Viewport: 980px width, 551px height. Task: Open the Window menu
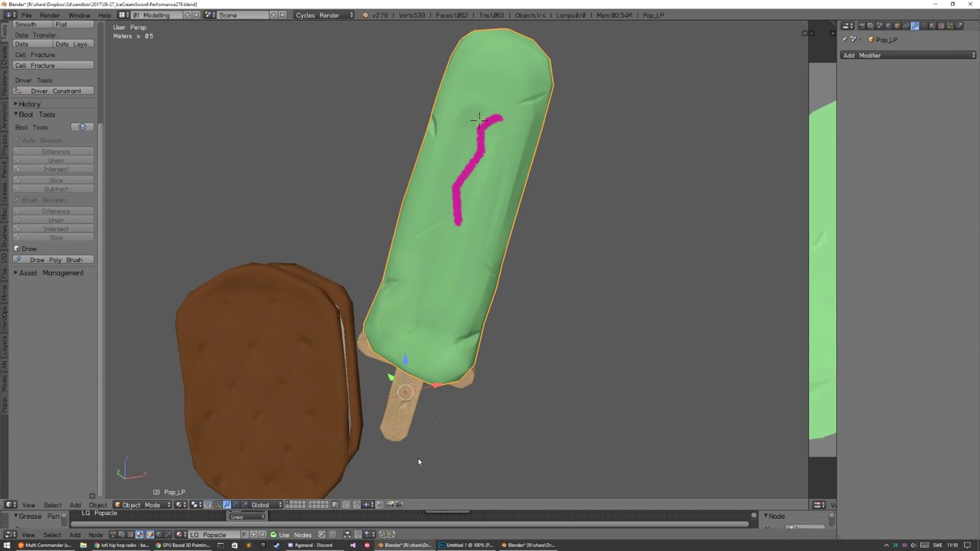(x=80, y=15)
